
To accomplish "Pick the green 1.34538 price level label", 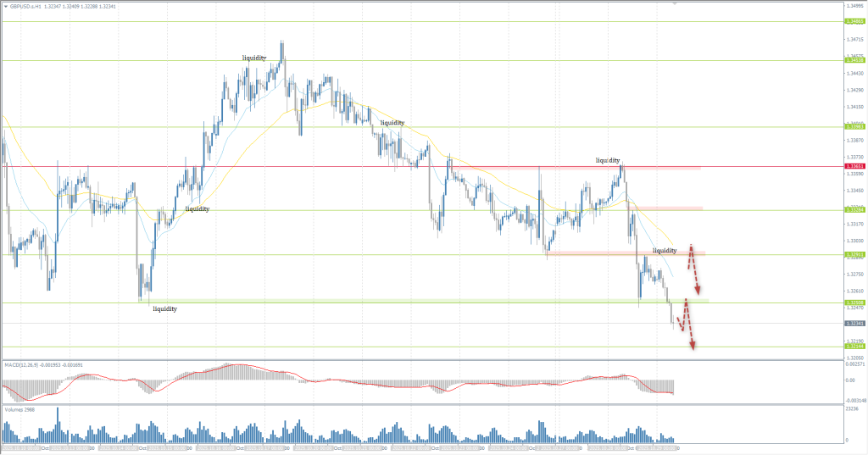I will tap(854, 60).
